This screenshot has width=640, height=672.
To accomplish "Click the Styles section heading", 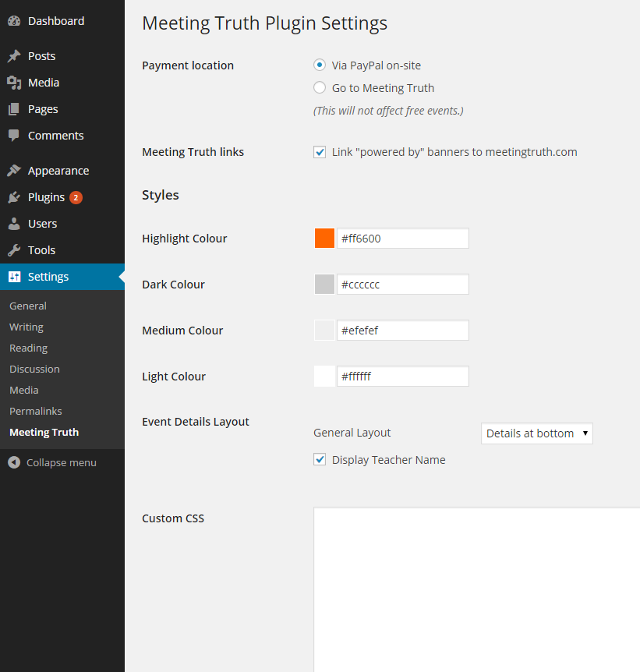I will 161,196.
